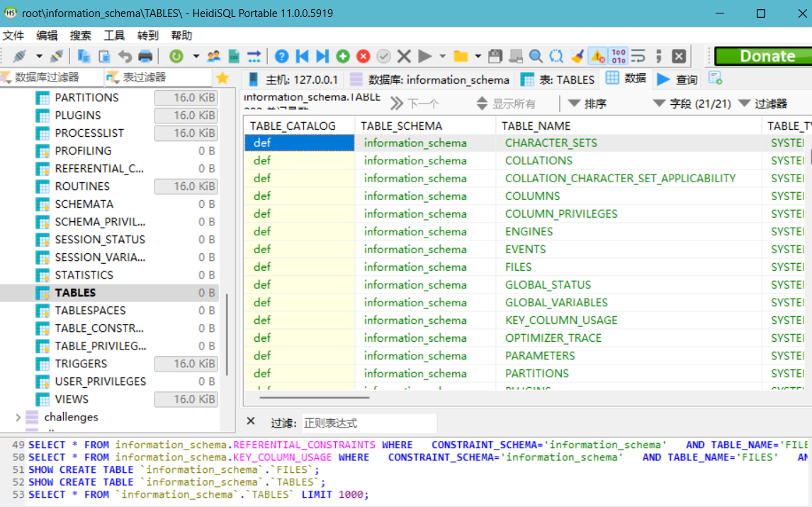The height and width of the screenshot is (507, 812).
Task: Click the TABLE_SCHEMA column header
Action: point(425,126)
